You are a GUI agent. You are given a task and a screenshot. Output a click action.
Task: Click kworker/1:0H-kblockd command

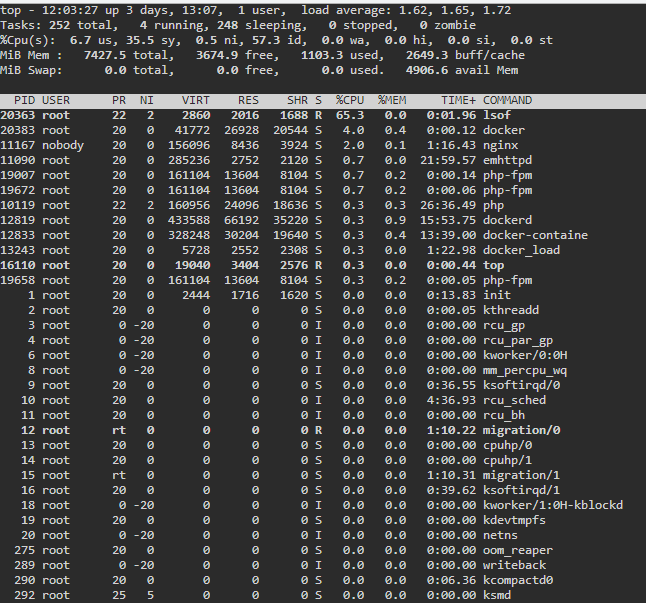click(553, 505)
